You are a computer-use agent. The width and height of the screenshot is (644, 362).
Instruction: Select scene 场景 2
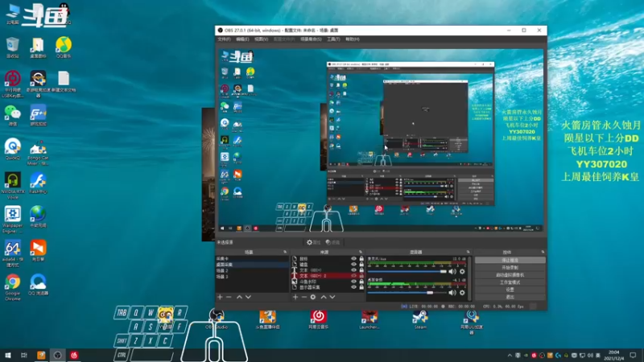point(252,270)
